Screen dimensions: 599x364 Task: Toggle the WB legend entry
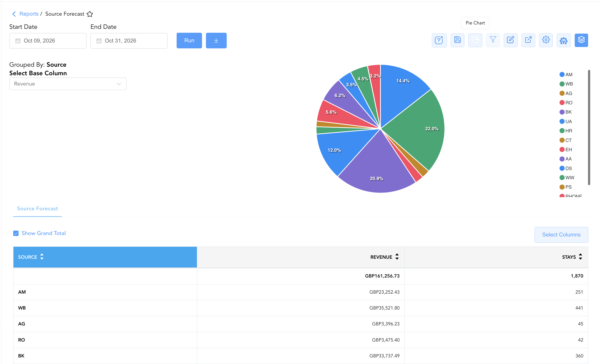(566, 84)
